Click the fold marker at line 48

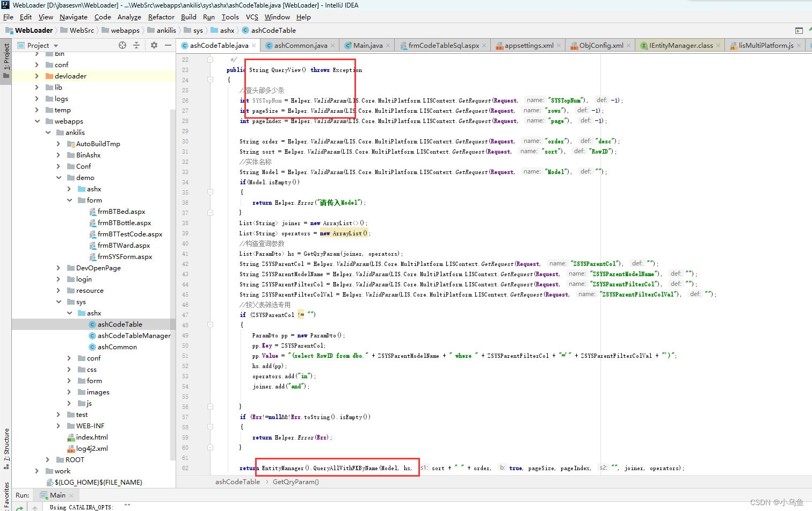(x=210, y=325)
